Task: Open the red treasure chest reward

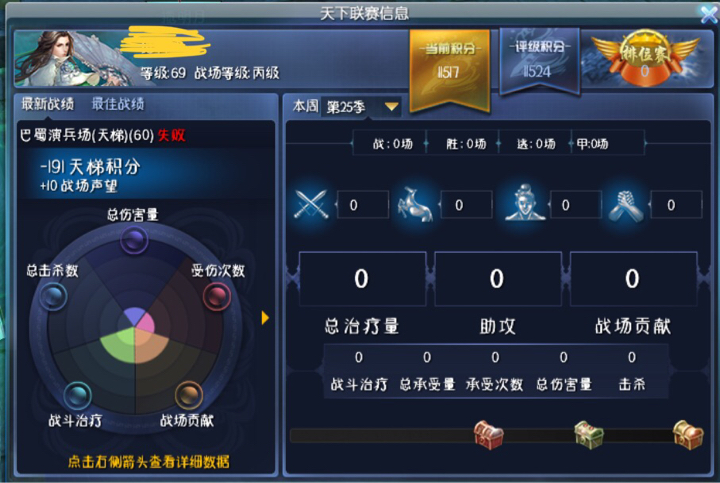Action: [489, 434]
